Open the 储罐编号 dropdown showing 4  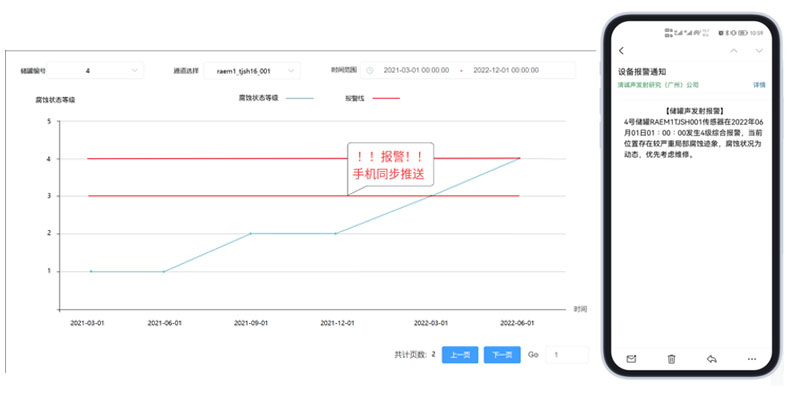tap(95, 71)
